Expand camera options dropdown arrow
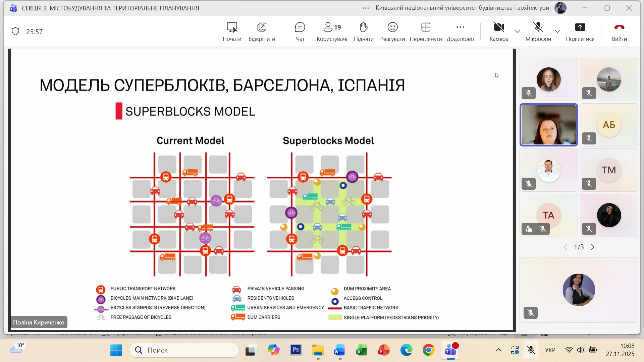The height and width of the screenshot is (362, 644). (517, 32)
